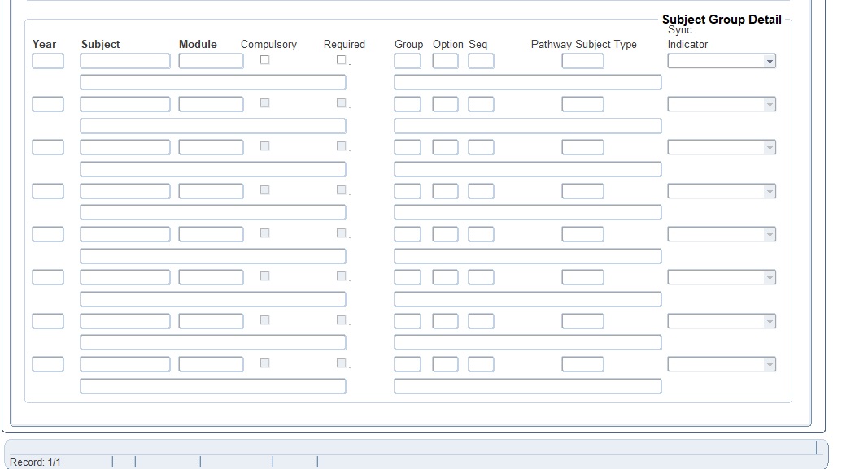Toggle the Required checkbox in the last row

(x=341, y=363)
